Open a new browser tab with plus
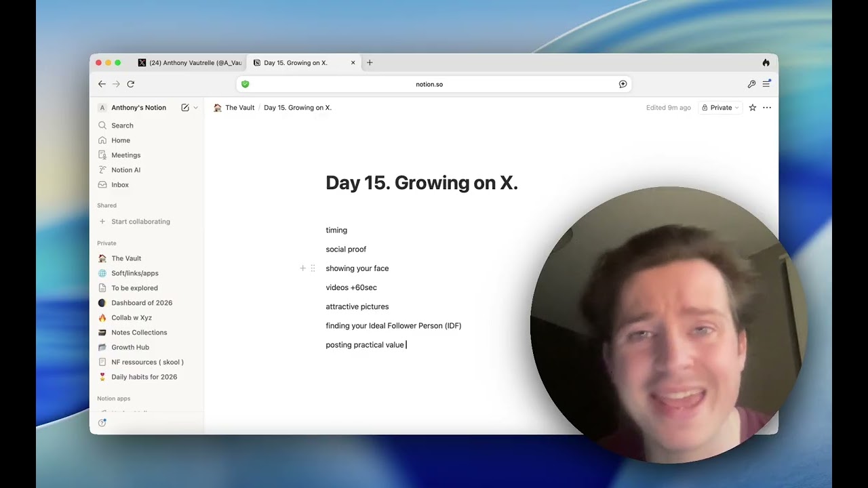 click(x=370, y=62)
